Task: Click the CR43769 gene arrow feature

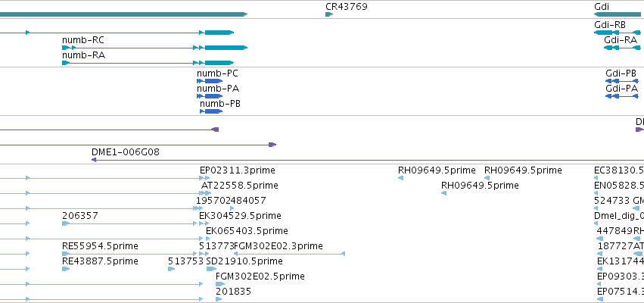Action: [x=329, y=14]
